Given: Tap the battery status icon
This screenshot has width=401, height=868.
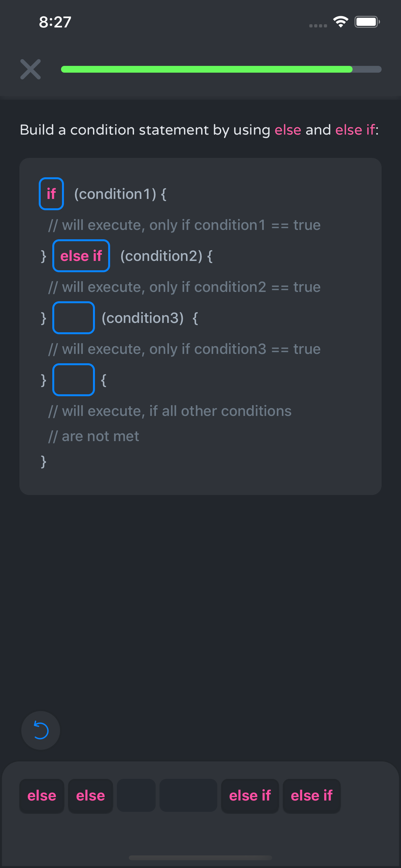Looking at the screenshot, I should (x=367, y=22).
